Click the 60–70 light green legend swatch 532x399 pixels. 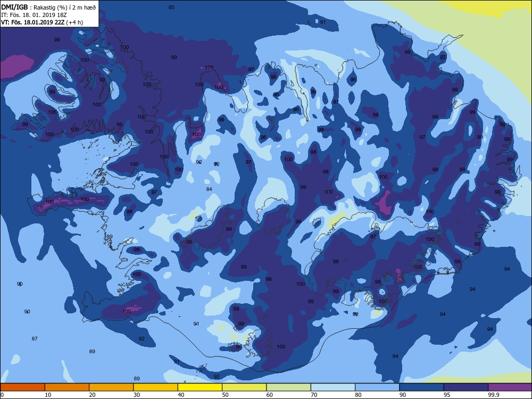pyautogui.click(x=289, y=387)
